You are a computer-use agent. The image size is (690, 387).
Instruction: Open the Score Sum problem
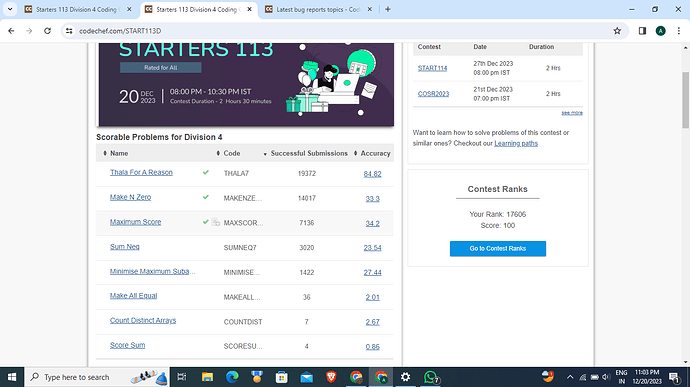[x=127, y=345]
